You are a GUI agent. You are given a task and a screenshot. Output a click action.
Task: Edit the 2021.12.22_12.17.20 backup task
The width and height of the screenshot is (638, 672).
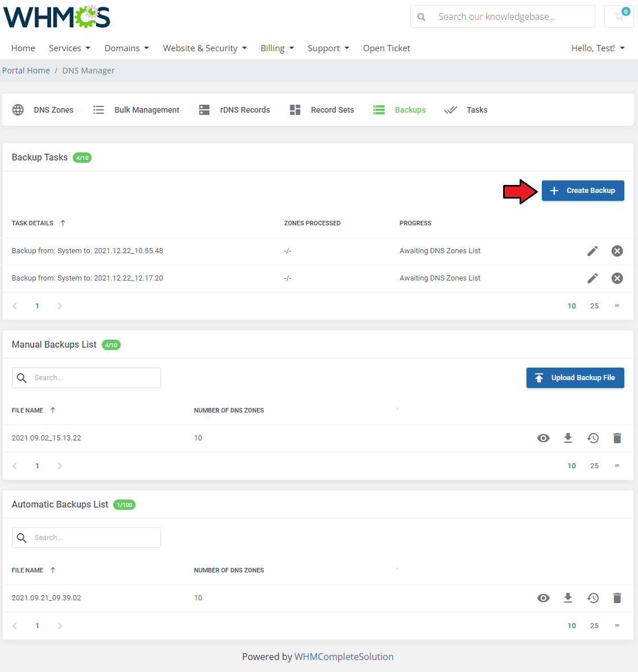pyautogui.click(x=592, y=279)
